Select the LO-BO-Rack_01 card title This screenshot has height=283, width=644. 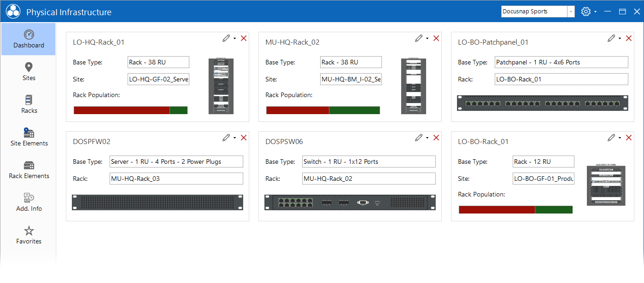(x=483, y=142)
